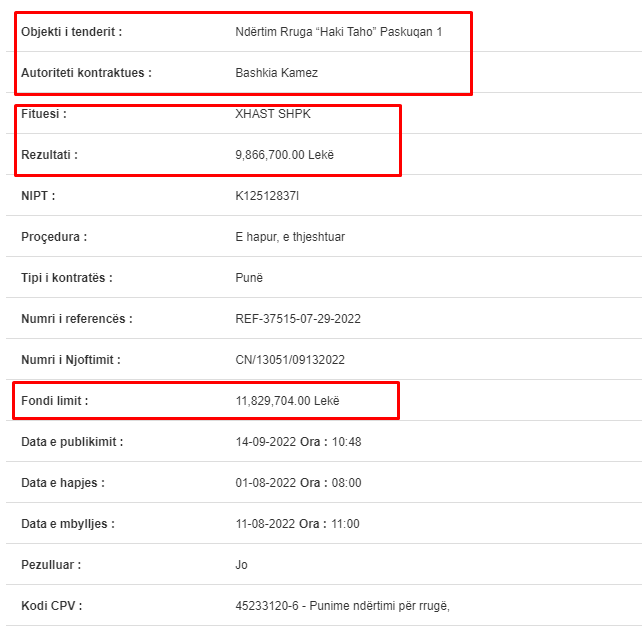Screen dimensions: 642x640
Task: Click the "Autoriteti kontraktues" label
Action: pyautogui.click(x=86, y=73)
